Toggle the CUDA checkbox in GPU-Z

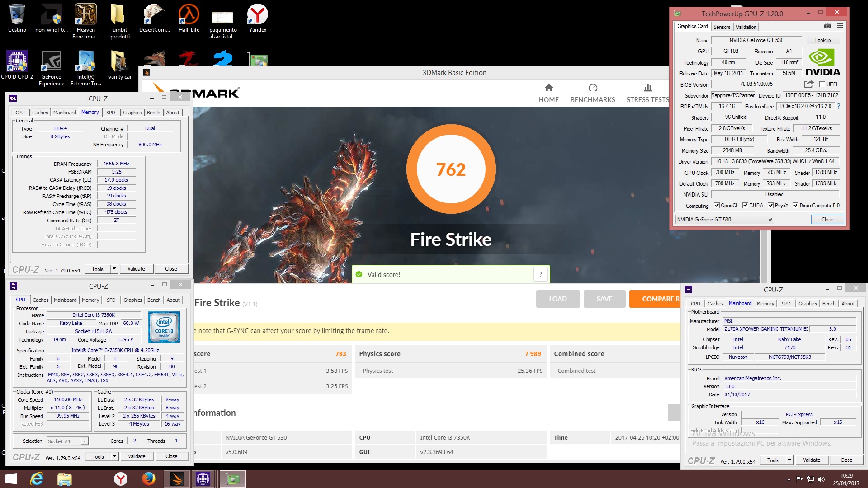coord(745,206)
